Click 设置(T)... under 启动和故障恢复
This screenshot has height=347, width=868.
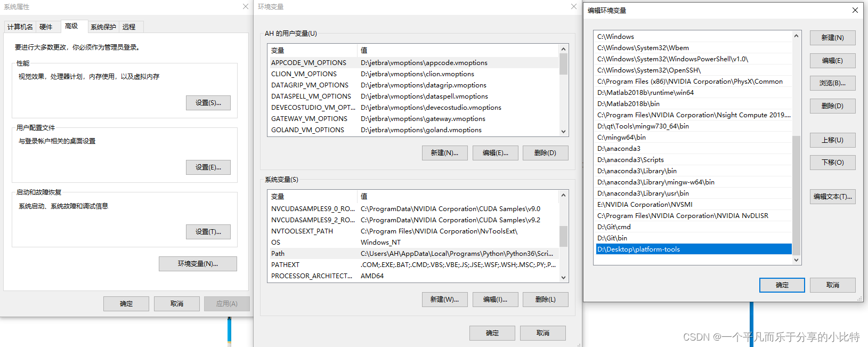pyautogui.click(x=208, y=232)
